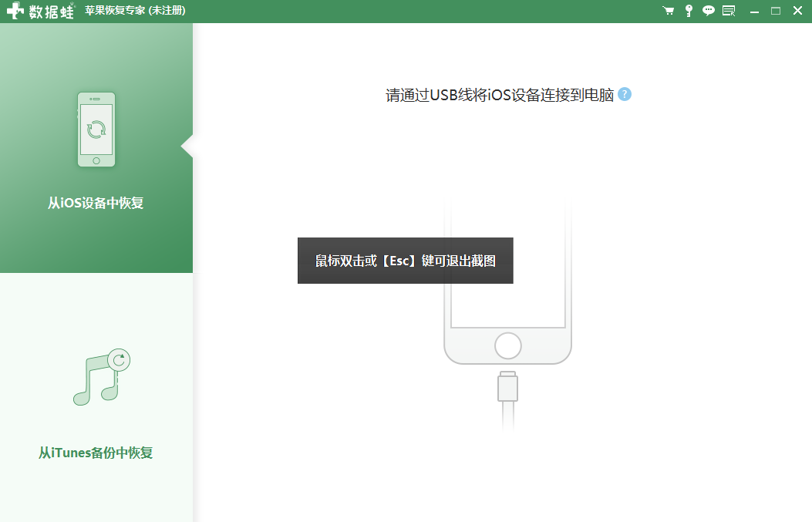Click the 数据蛙 logo icon

tap(15, 11)
